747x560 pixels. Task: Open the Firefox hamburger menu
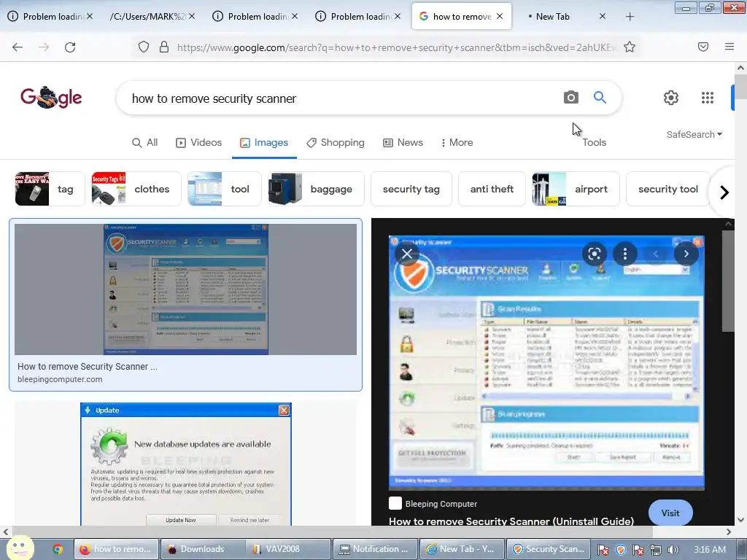pos(729,47)
